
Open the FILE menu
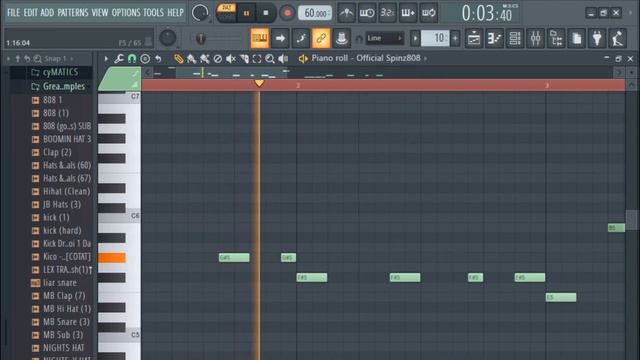pyautogui.click(x=13, y=13)
